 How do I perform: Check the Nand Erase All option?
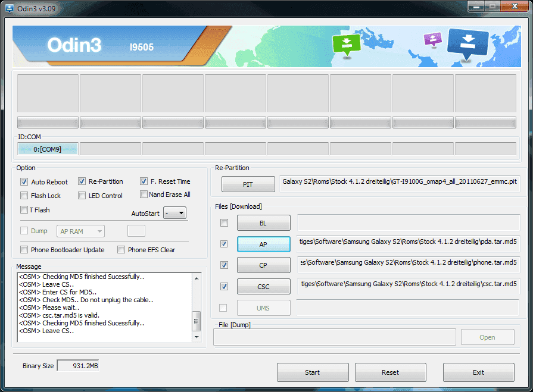[x=144, y=194]
